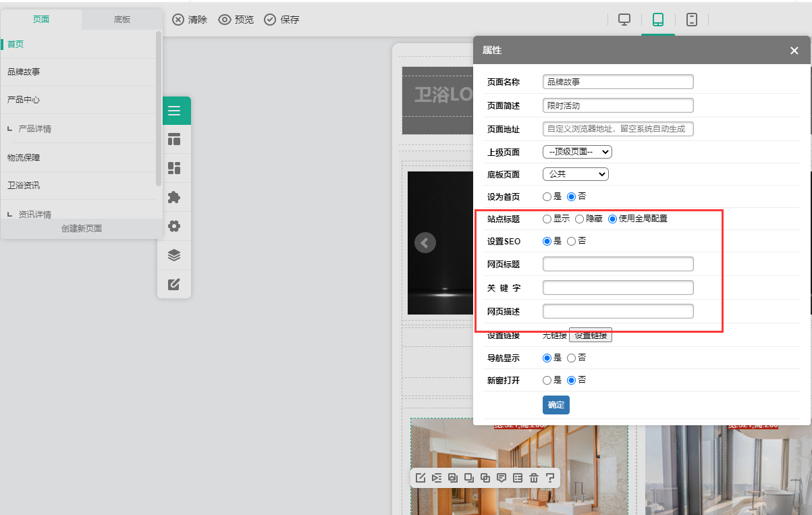Viewport: 812px width, 515px height.
Task: Click the trash delete icon on floating toolbar
Action: point(534,478)
